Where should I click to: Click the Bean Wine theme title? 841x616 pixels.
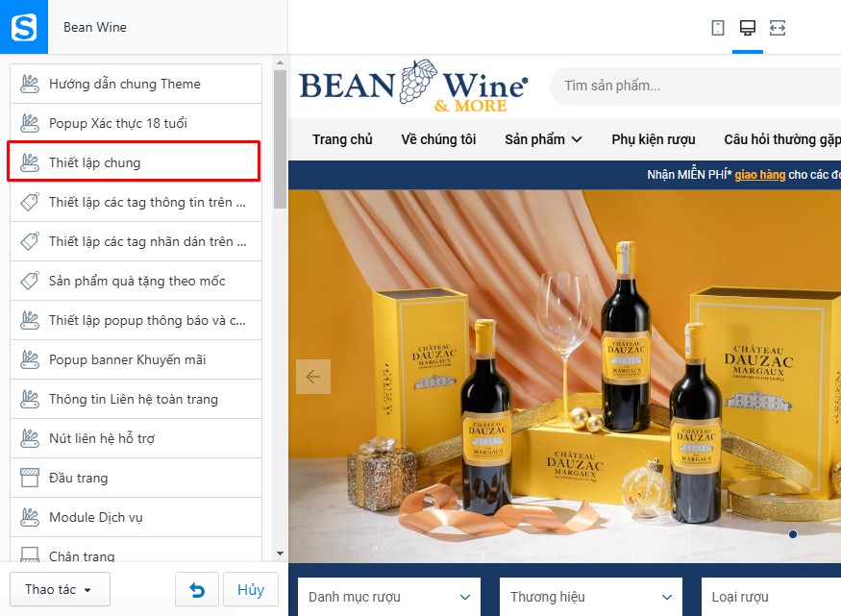click(95, 27)
